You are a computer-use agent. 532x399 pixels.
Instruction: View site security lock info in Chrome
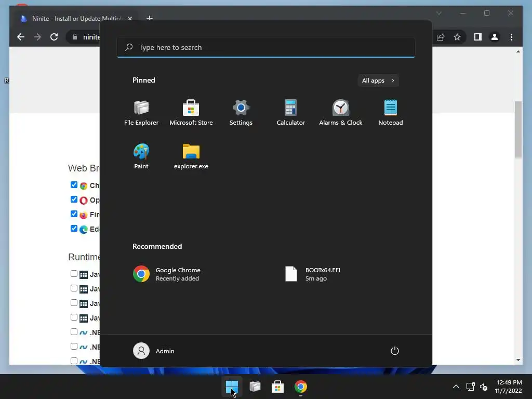(75, 37)
